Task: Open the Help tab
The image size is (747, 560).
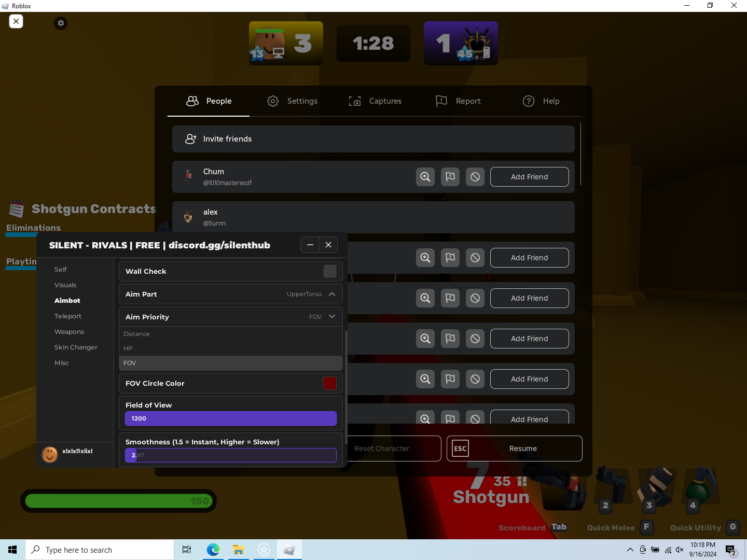Action: [x=541, y=101]
